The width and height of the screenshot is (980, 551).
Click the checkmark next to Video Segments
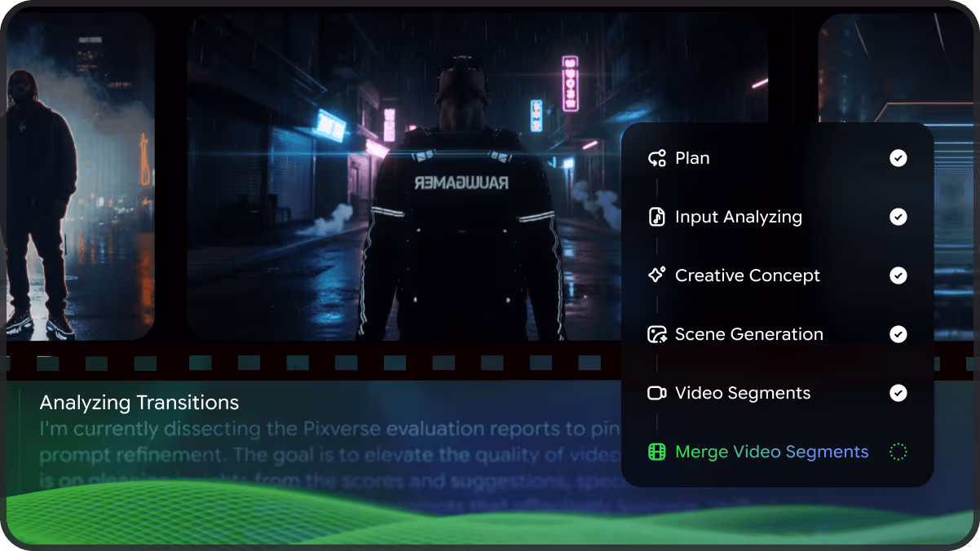coord(898,393)
